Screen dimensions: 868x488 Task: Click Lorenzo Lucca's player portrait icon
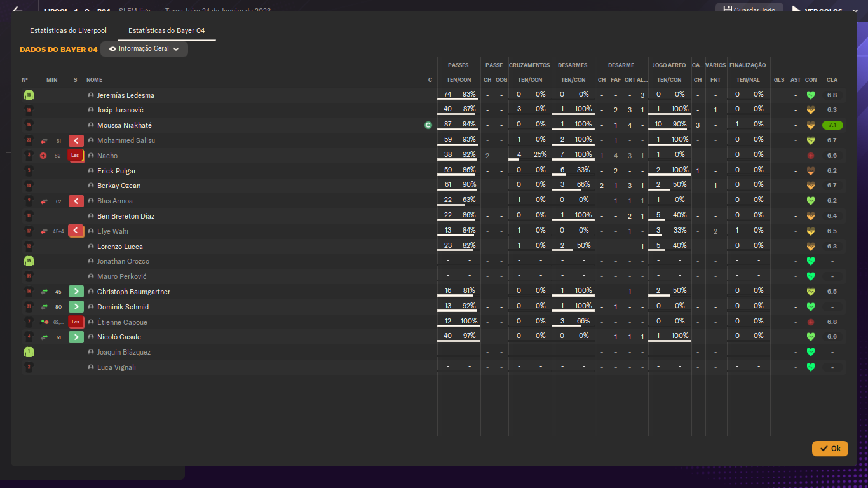coord(91,247)
